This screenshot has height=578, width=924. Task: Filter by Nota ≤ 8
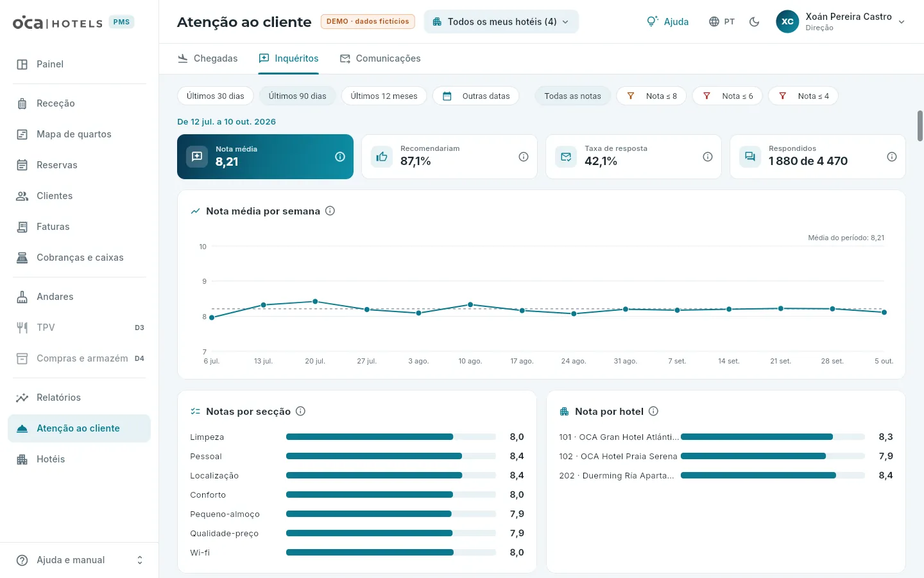[651, 96]
